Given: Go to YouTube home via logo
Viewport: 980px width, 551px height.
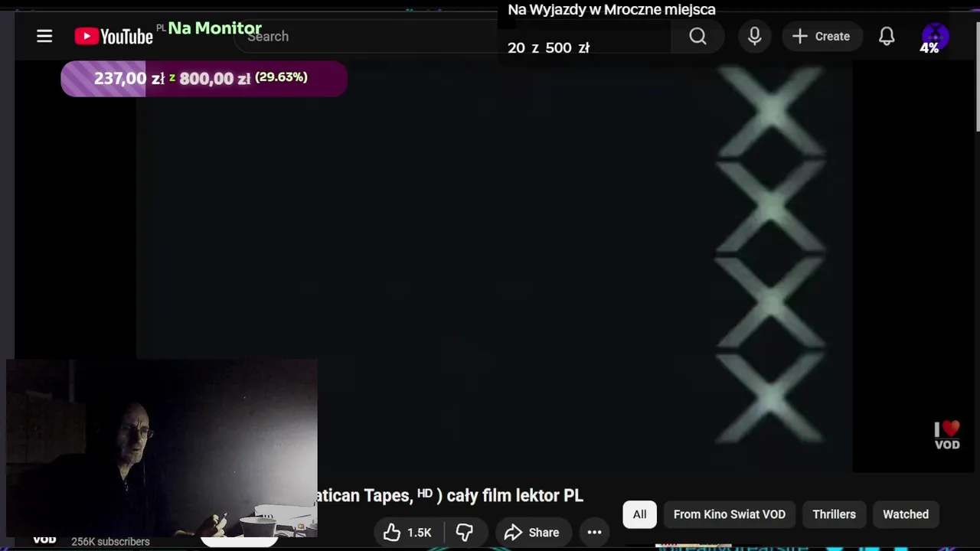Looking at the screenshot, I should 113,37.
